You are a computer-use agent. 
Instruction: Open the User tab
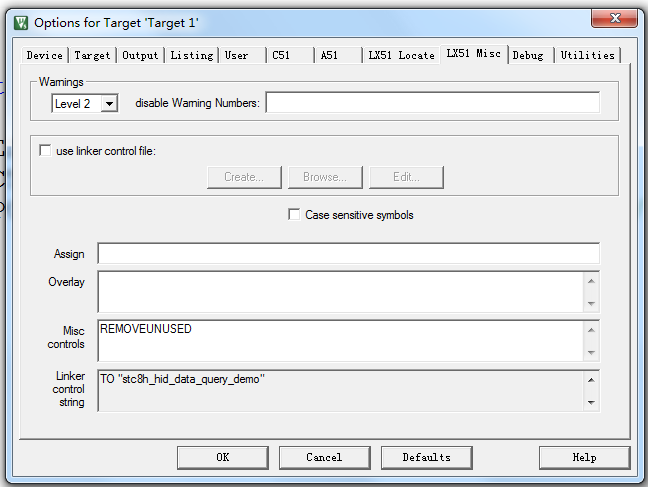tap(242, 55)
